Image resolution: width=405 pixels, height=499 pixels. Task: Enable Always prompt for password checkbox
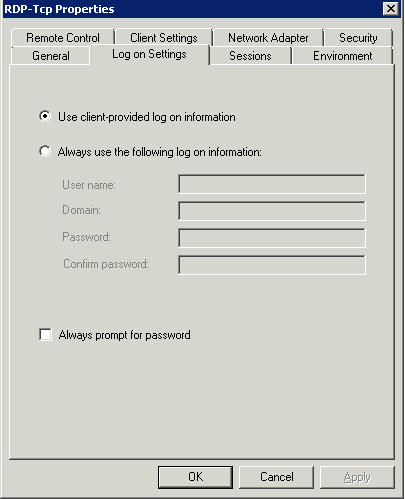coord(45,334)
